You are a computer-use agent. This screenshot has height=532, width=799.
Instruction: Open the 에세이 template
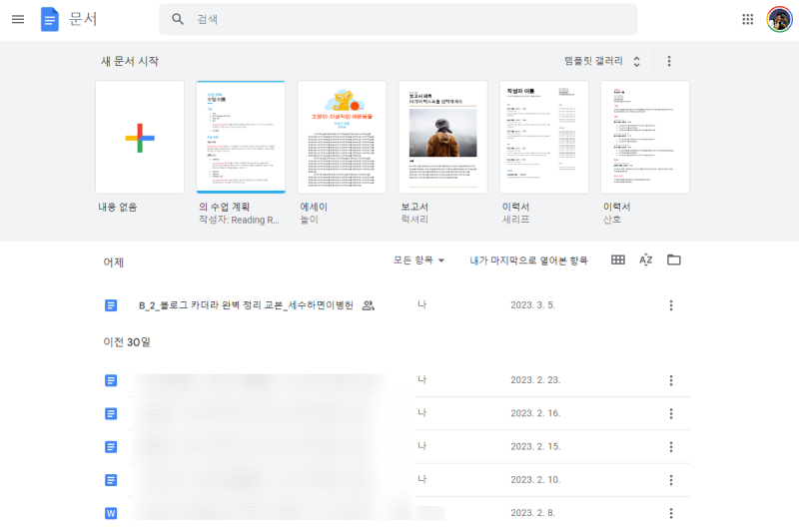(342, 137)
